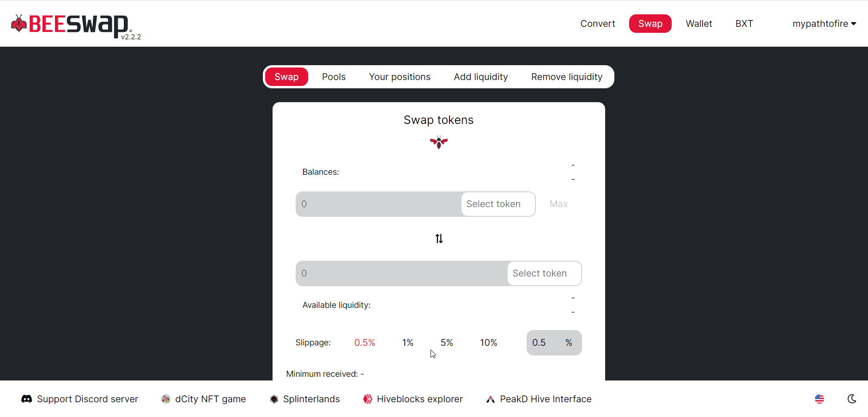Screen dimensions: 868x417
Task: Open the Wallet page link
Action: 699,24
